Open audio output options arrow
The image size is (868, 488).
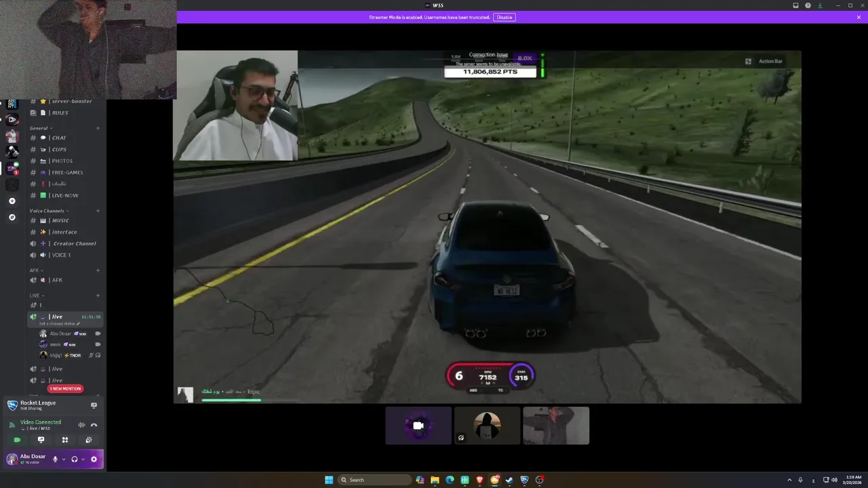83,459
